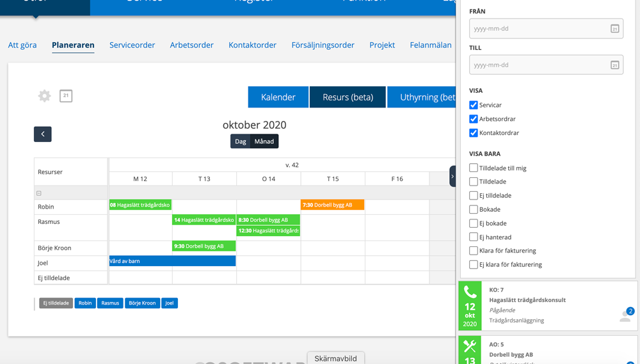Select the Ej tilldelade row label

[x=54, y=278]
